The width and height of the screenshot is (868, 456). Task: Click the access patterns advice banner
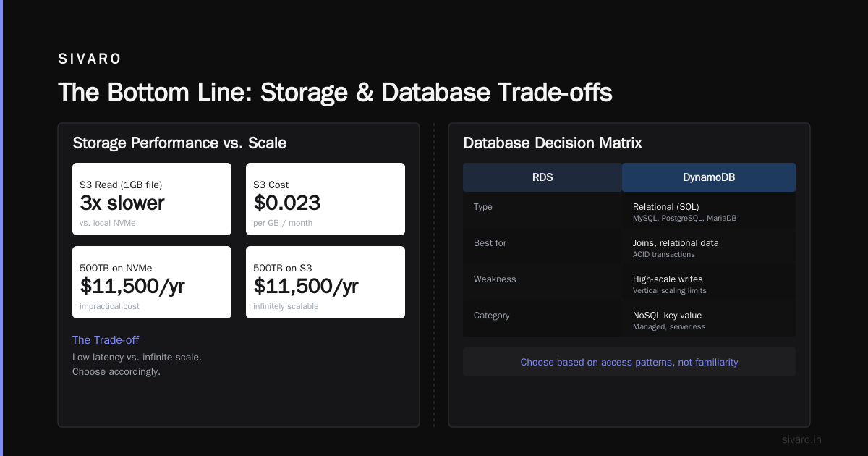[x=629, y=362]
